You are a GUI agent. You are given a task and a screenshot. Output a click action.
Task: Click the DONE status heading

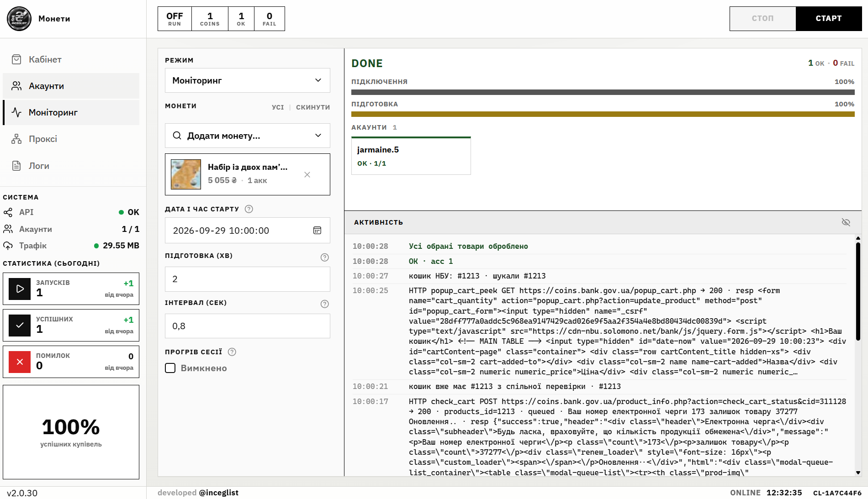(367, 63)
